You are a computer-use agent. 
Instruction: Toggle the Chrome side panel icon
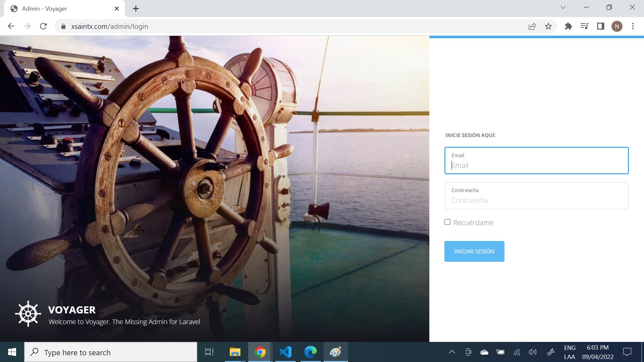coord(600,26)
